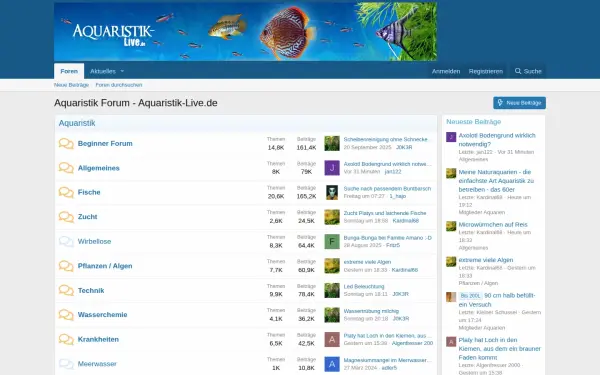Image resolution: width=600 pixels, height=375 pixels.
Task: Open the Wasserchemie forum link
Action: (103, 315)
